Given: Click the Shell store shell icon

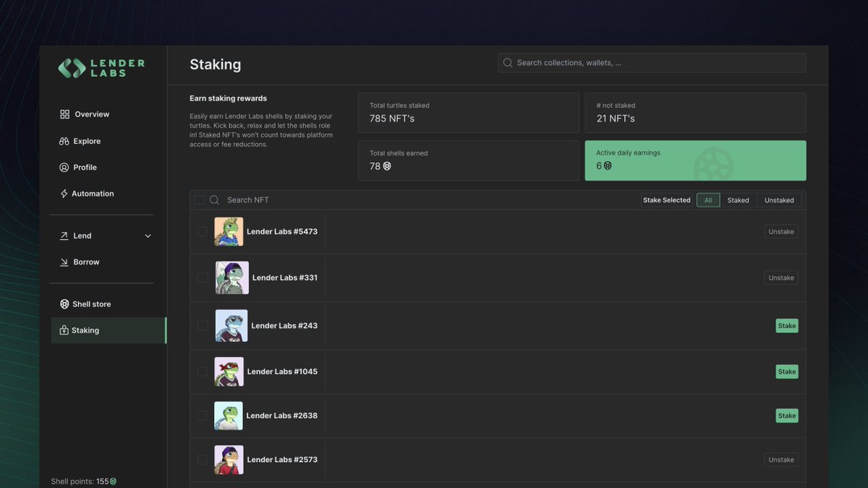Looking at the screenshot, I should 64,304.
